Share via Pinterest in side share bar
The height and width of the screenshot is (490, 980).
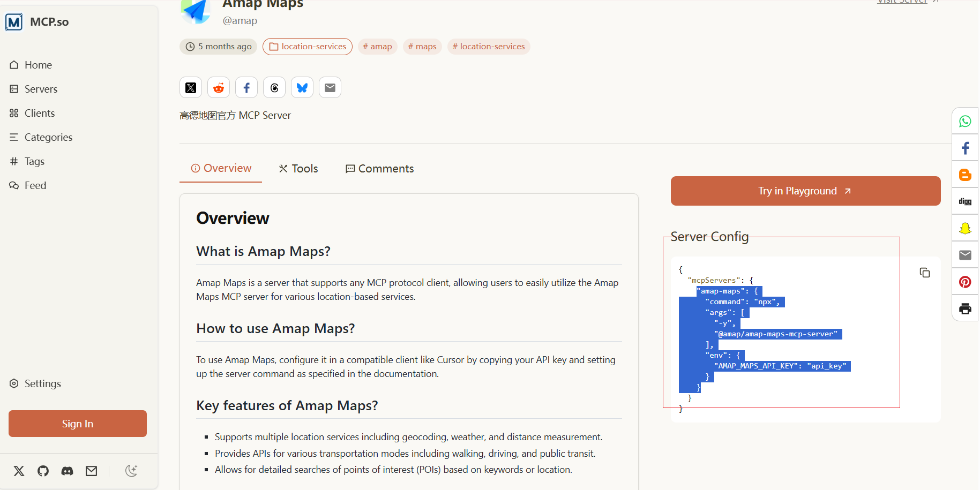point(965,282)
